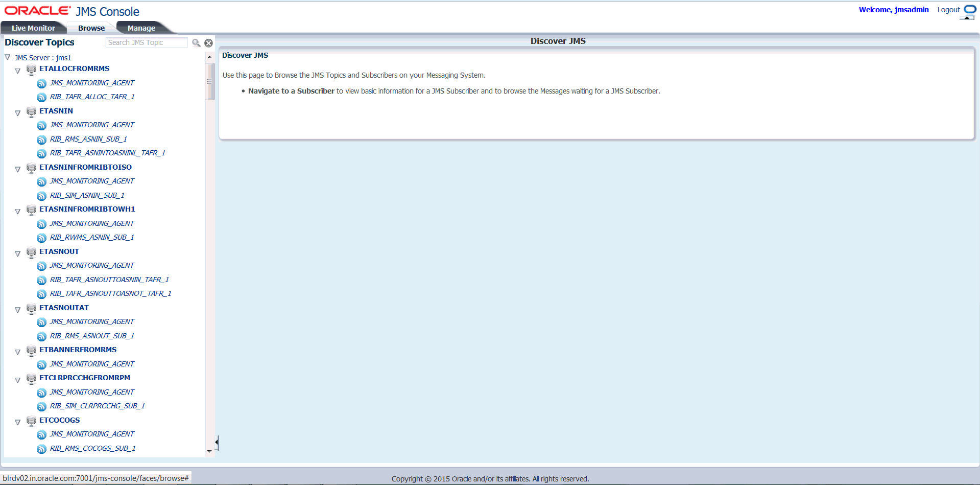Click the search magnifier icon
The height and width of the screenshot is (485, 980).
click(x=196, y=43)
